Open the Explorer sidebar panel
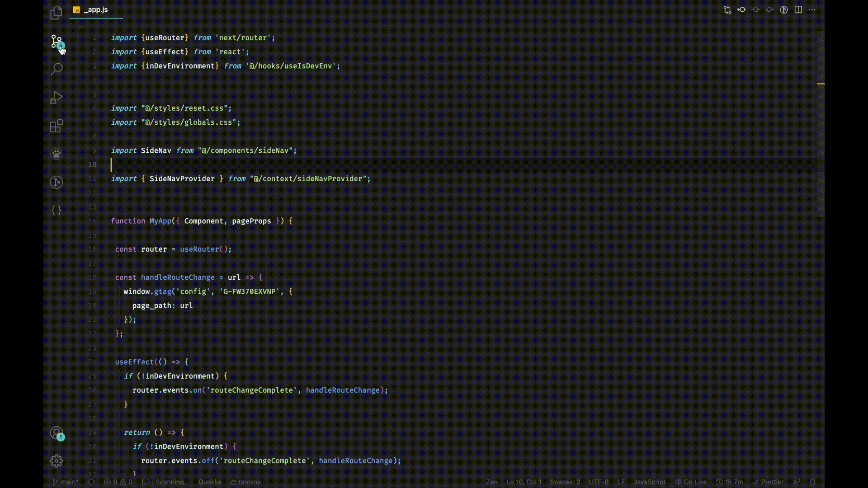Viewport: 868px width, 488px height. pyautogui.click(x=56, y=13)
